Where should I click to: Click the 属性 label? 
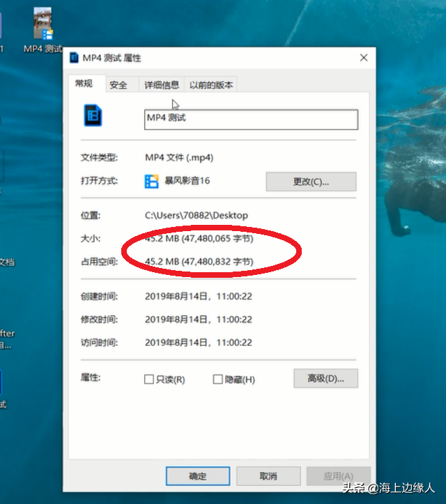[x=91, y=377]
